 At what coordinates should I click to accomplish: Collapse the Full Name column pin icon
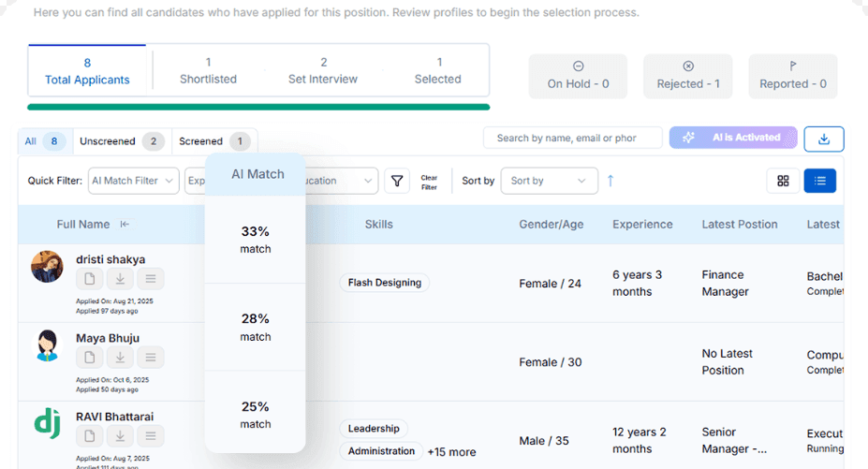(125, 225)
